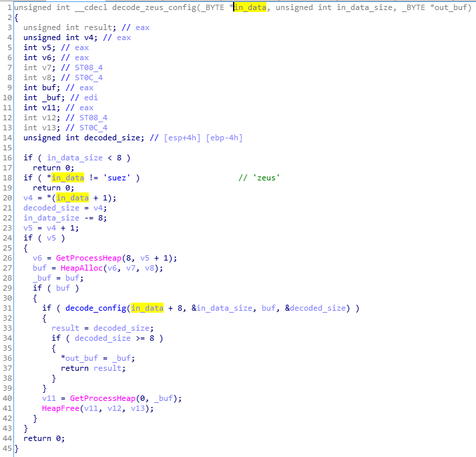Click '_buf' in '_buf = buf;' line
This screenshot has height=457, width=476.
point(42,279)
